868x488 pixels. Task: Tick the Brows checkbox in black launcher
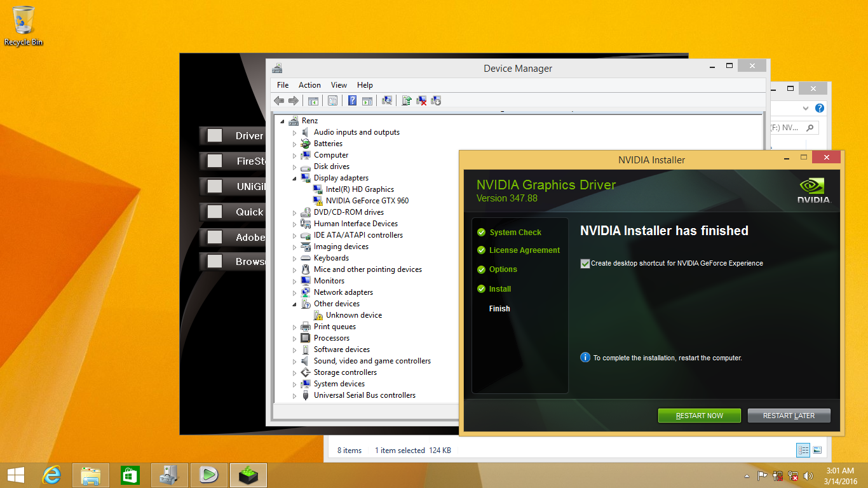pos(215,261)
